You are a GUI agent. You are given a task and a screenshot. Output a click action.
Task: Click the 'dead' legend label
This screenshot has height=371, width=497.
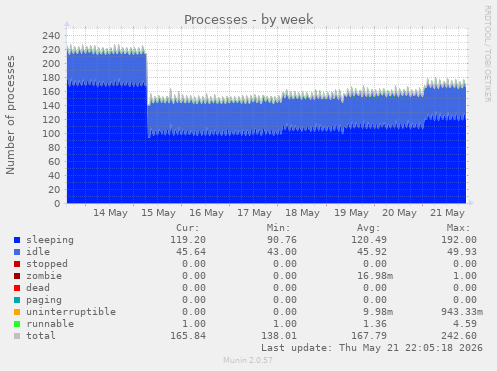38,288
